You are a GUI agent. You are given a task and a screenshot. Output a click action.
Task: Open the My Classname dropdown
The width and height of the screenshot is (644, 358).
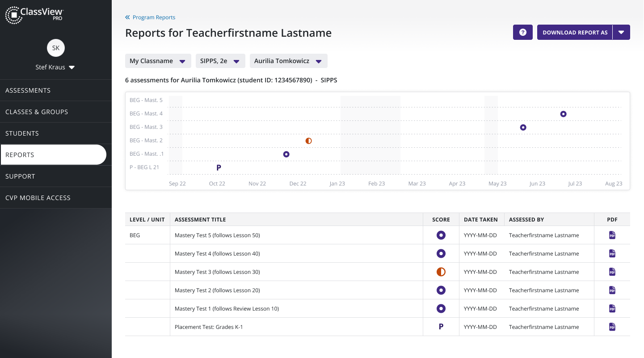coord(158,60)
